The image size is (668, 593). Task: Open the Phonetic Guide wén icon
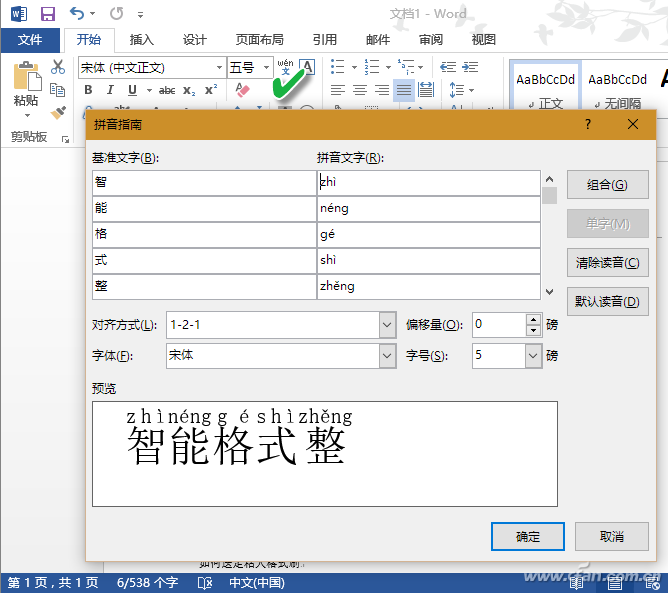point(286,67)
